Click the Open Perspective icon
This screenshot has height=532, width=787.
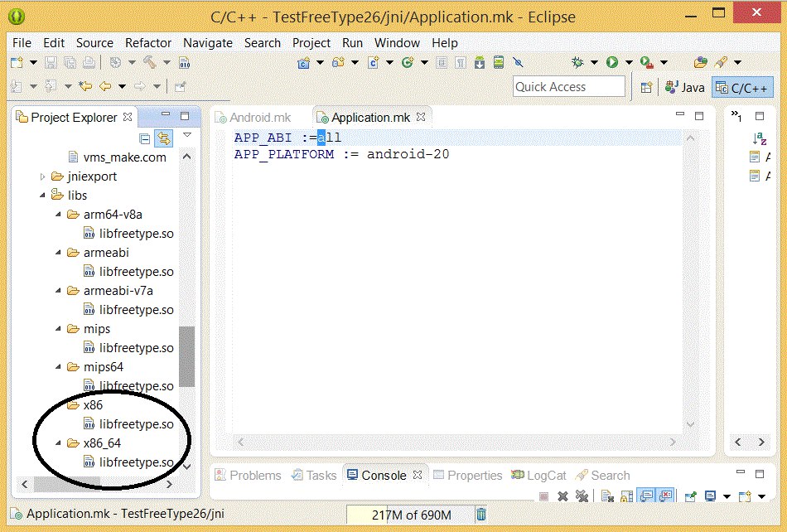[646, 87]
